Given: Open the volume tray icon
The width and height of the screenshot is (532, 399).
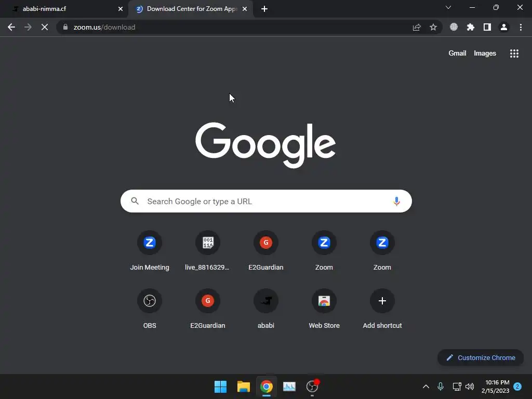Looking at the screenshot, I should tap(470, 387).
